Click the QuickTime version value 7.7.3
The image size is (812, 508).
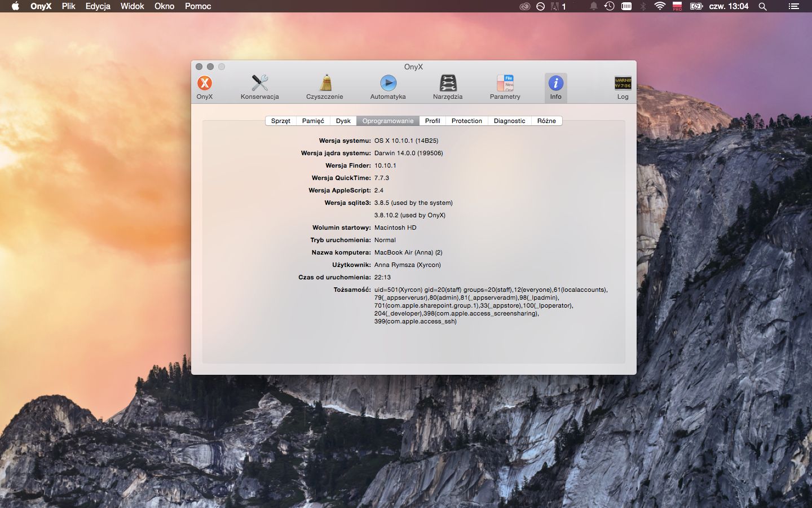[382, 178]
